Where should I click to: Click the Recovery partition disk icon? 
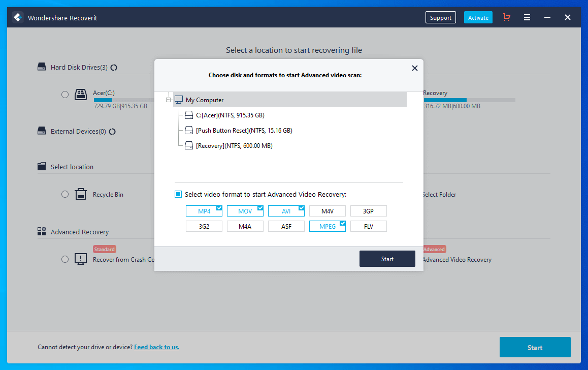[x=189, y=145]
